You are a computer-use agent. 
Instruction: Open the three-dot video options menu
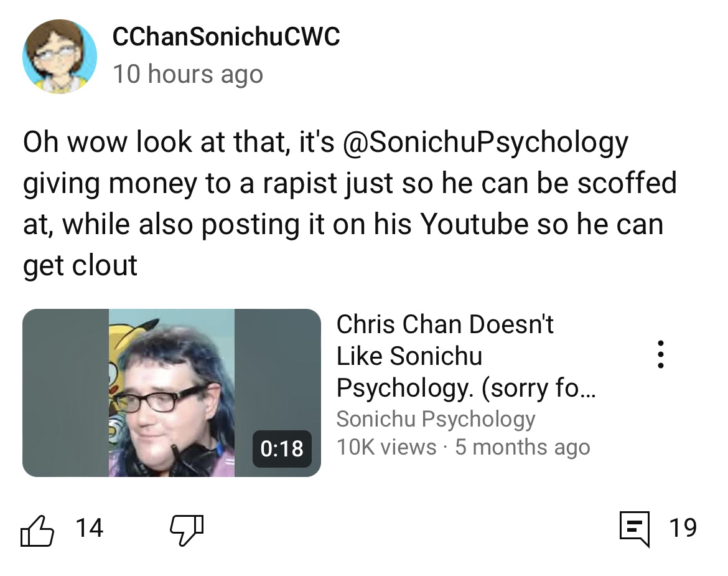tap(661, 354)
